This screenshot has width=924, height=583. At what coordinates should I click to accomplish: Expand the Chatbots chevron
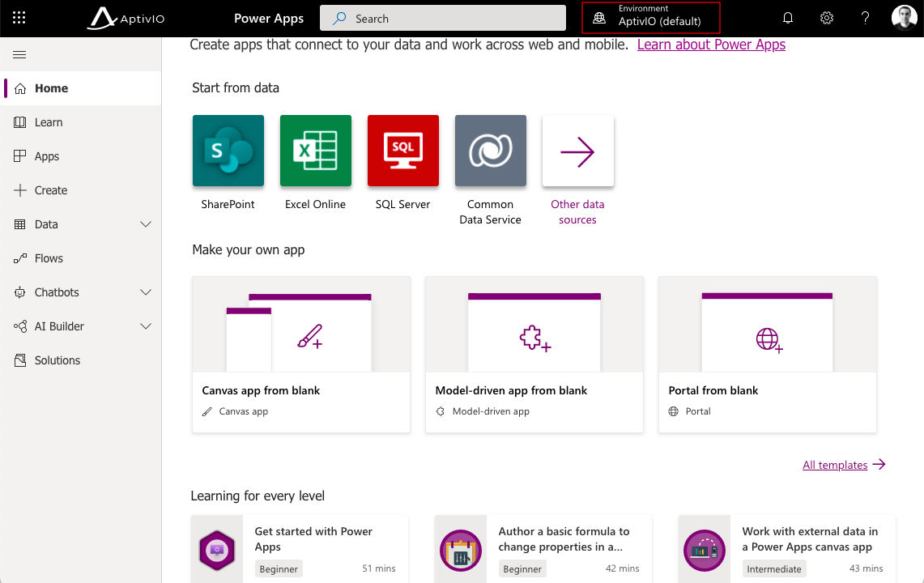click(146, 292)
